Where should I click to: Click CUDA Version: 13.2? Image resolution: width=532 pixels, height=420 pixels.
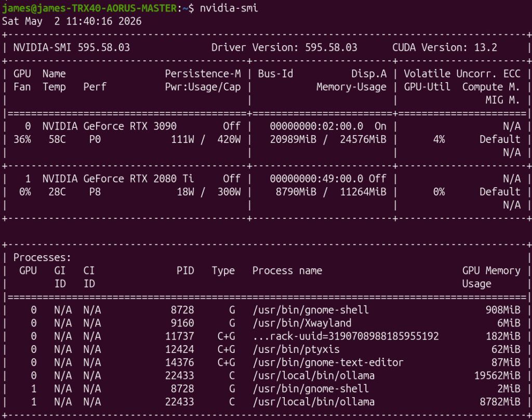pyautogui.click(x=445, y=47)
